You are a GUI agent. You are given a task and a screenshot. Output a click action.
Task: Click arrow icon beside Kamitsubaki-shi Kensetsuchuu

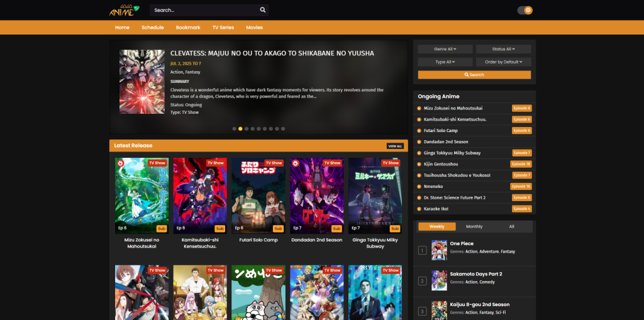click(419, 119)
